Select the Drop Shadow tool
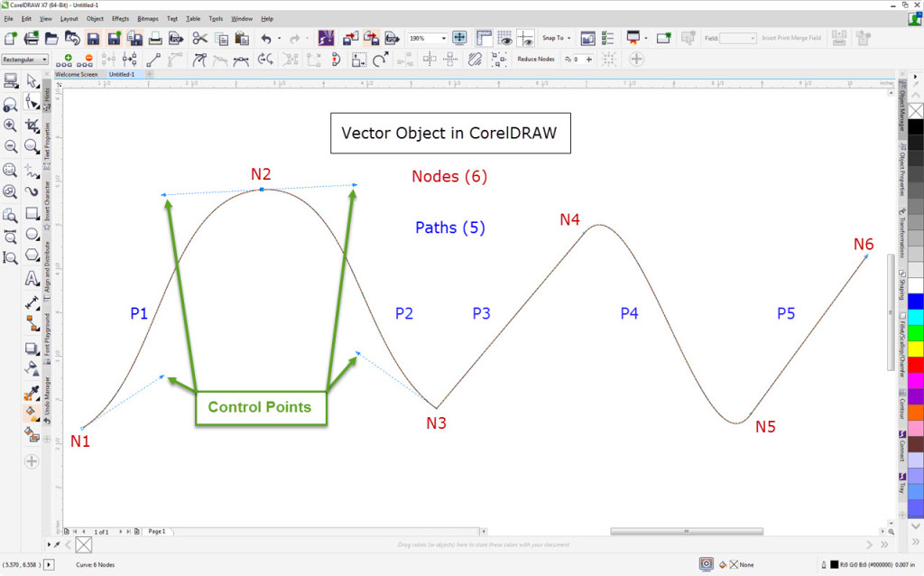 tap(32, 348)
